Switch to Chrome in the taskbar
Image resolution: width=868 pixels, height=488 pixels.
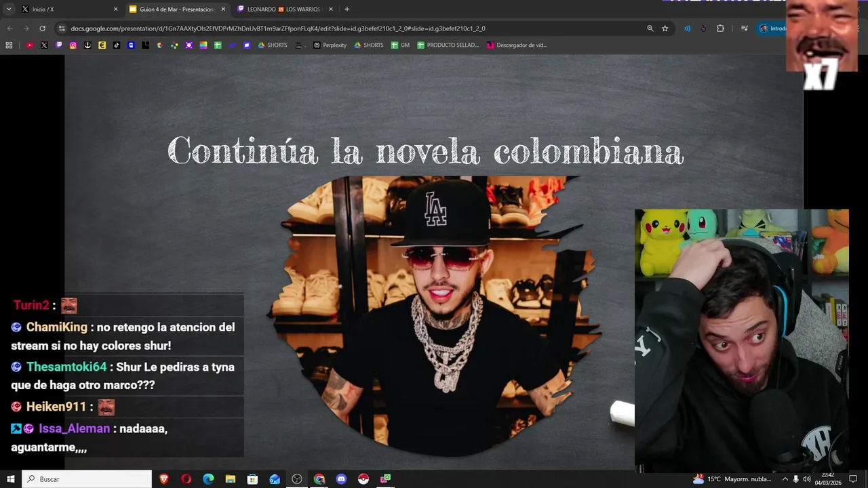(x=319, y=479)
